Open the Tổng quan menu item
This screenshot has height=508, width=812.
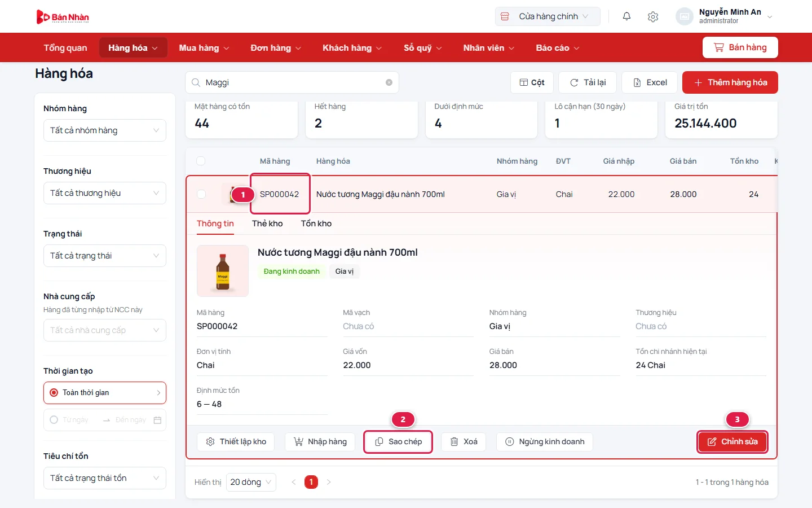[x=65, y=48]
